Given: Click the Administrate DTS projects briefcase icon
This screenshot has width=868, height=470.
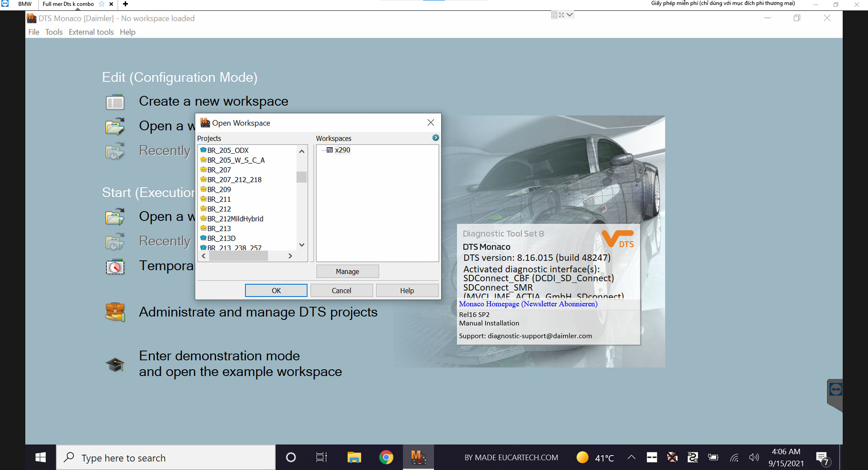Looking at the screenshot, I should (x=115, y=312).
